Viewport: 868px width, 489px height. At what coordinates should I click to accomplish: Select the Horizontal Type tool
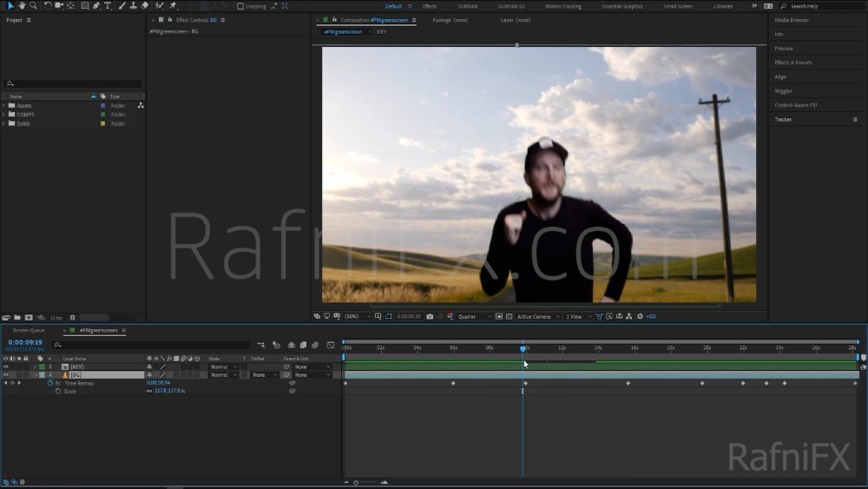click(108, 5)
